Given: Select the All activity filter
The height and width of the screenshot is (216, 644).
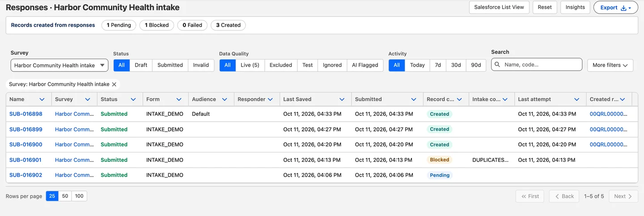Looking at the screenshot, I should [397, 65].
